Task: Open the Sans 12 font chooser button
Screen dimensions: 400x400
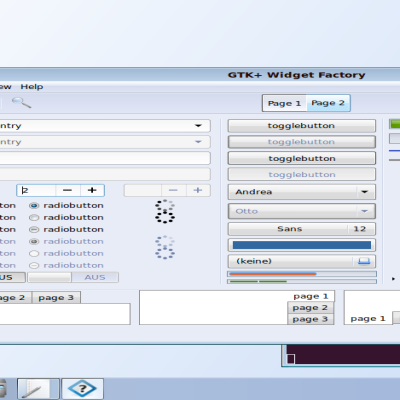Action: pyautogui.click(x=302, y=229)
